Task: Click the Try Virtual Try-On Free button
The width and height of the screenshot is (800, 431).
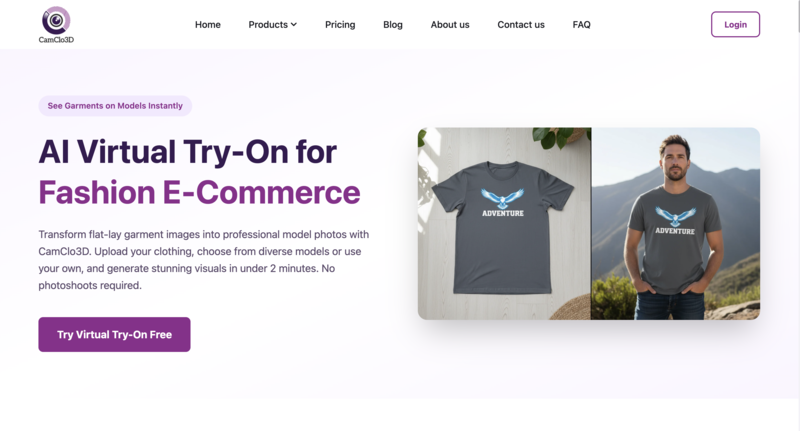Action: (x=114, y=335)
